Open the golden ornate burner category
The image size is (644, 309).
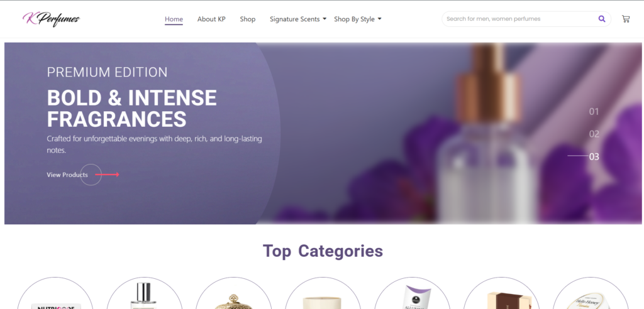(233, 293)
